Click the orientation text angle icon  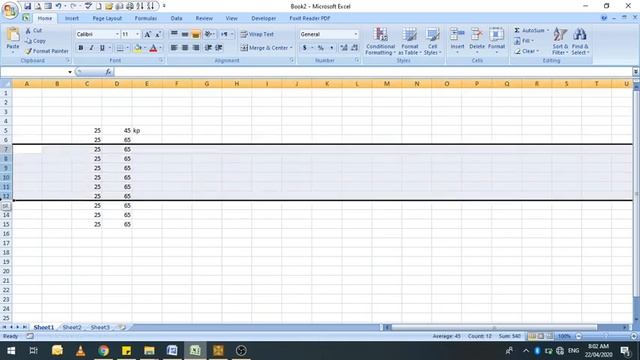pyautogui.click(x=208, y=34)
